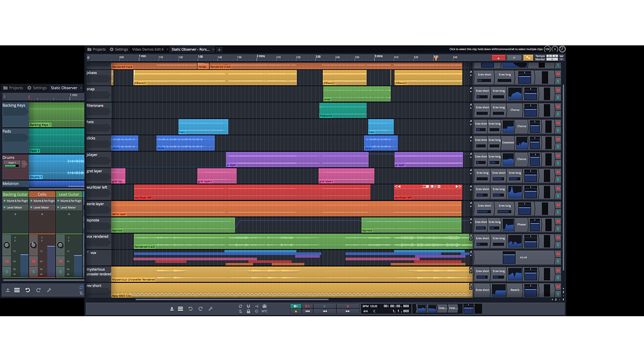This screenshot has height=362, width=644.
Task: Click the Phaser plugin on lepnote track
Action: (x=522, y=224)
